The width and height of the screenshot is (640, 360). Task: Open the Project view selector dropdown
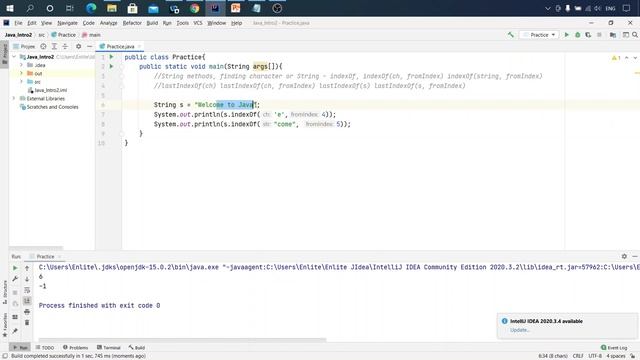[x=24, y=47]
